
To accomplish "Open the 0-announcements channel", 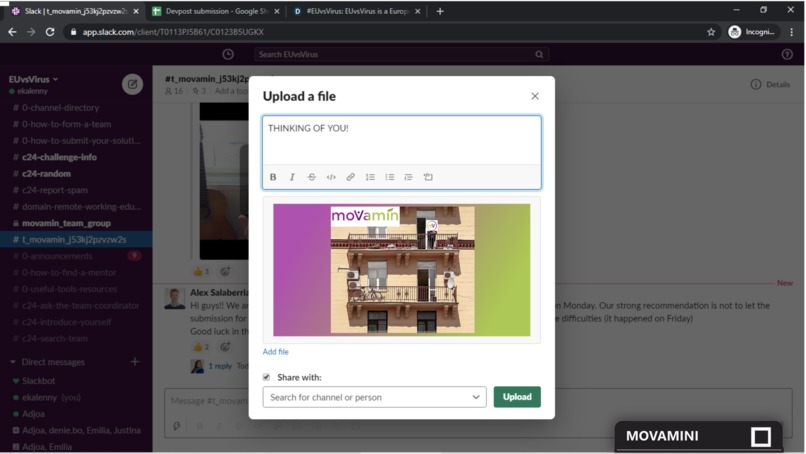I will [76, 256].
